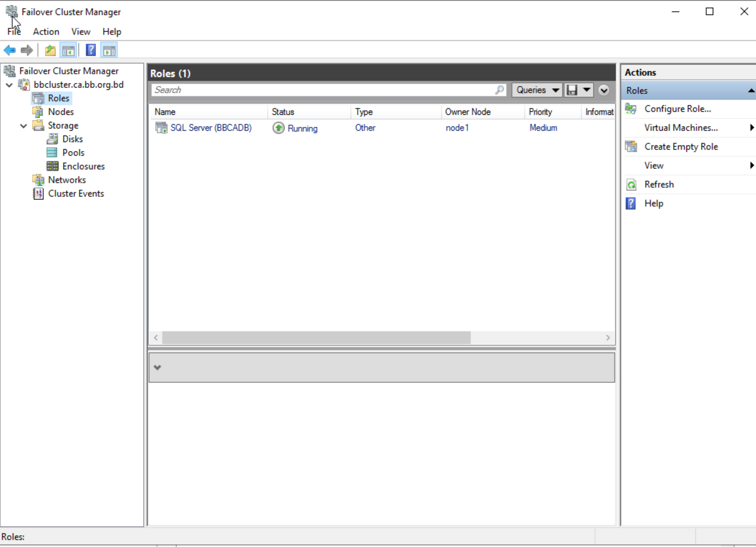Click the Configure Role icon in Actions
Screen dimensions: 756x547
[631, 109]
